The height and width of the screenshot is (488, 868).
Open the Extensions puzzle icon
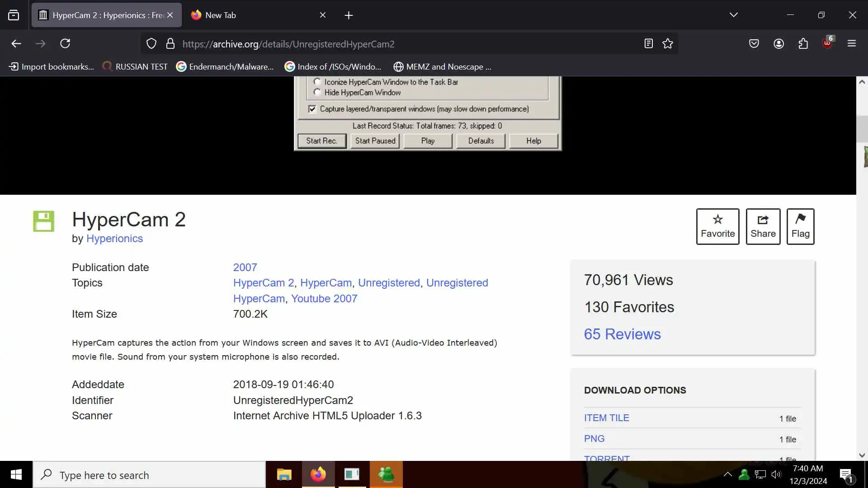point(803,43)
